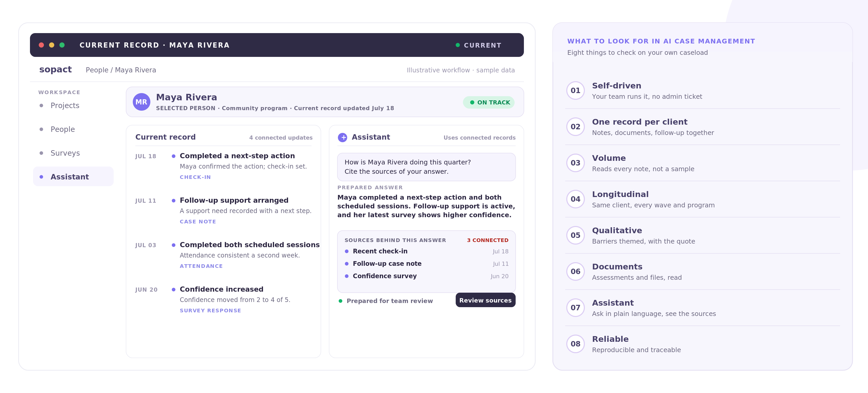Viewport: 868px width, 393px height.
Task: Click "Prepared for team review" status
Action: click(x=386, y=301)
